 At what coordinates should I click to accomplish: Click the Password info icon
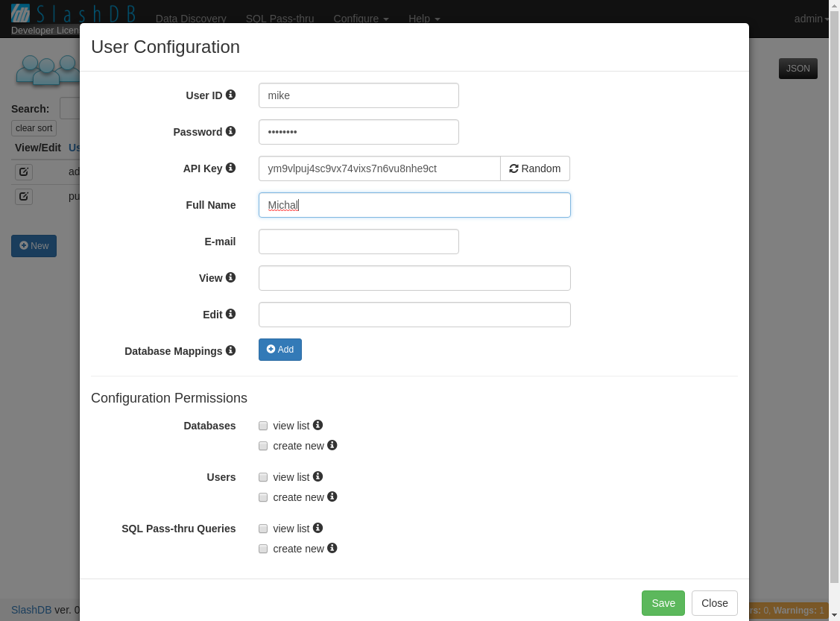pyautogui.click(x=230, y=131)
